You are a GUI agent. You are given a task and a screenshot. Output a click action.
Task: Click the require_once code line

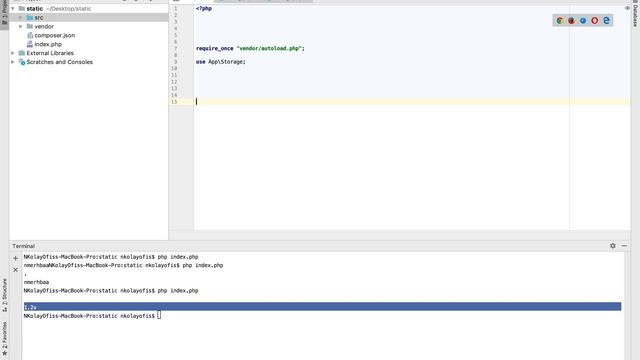[x=250, y=48]
